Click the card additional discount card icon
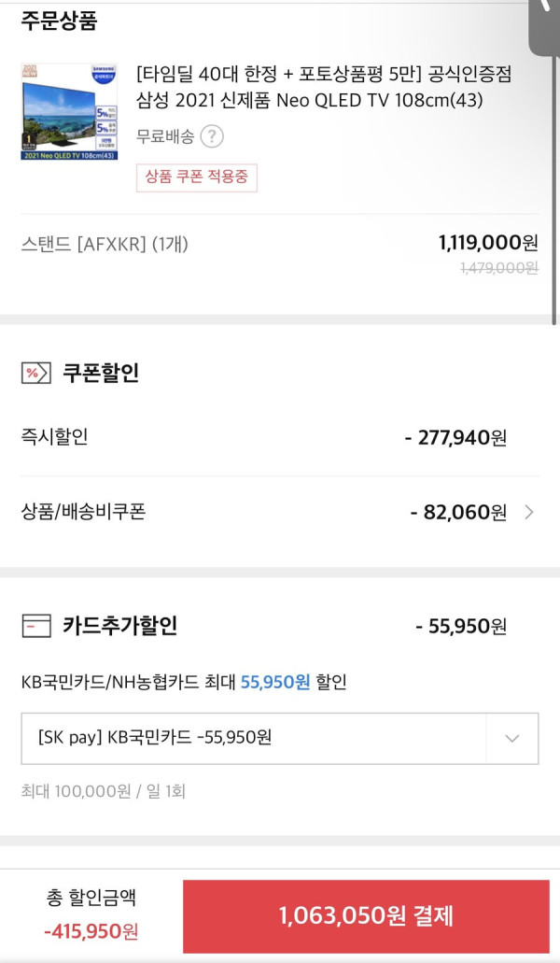Screen dimensions: 560x963 36,627
